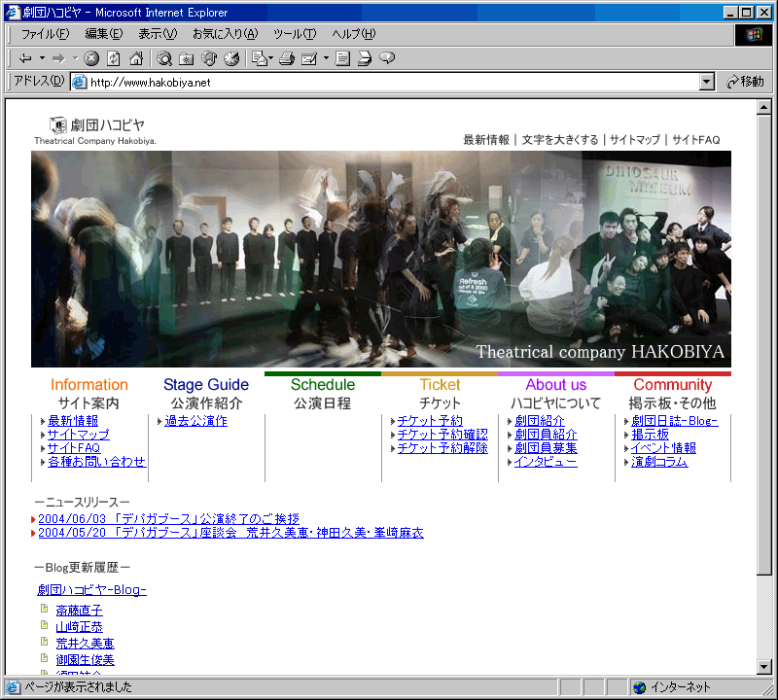Expand the Mail button dropdown arrow

271,58
